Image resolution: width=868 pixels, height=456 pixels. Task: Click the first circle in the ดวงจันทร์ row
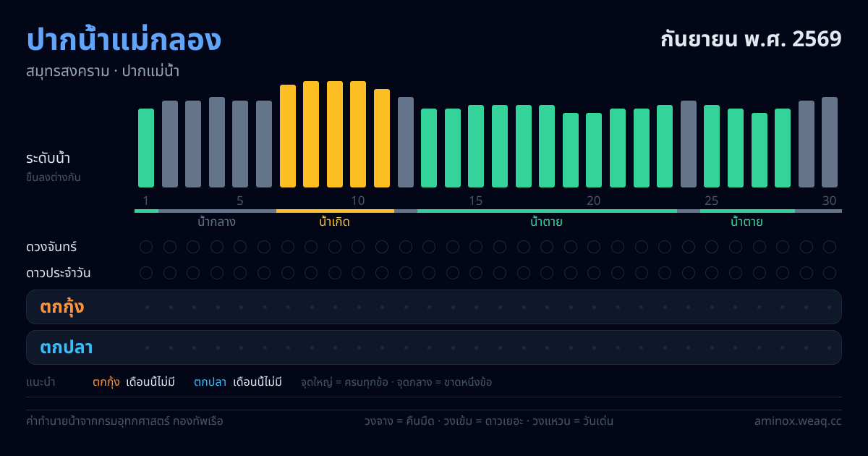(x=146, y=247)
